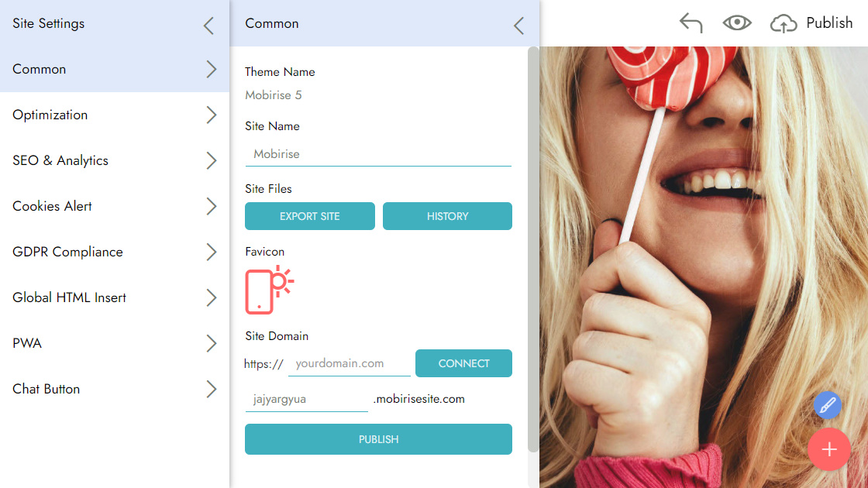Expand SEO & Analytics chevron

212,160
